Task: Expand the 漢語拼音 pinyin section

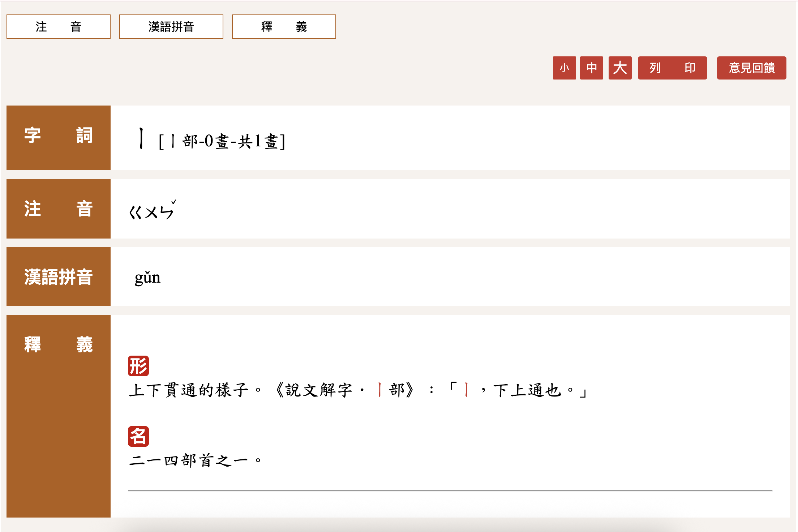Action: click(x=59, y=277)
